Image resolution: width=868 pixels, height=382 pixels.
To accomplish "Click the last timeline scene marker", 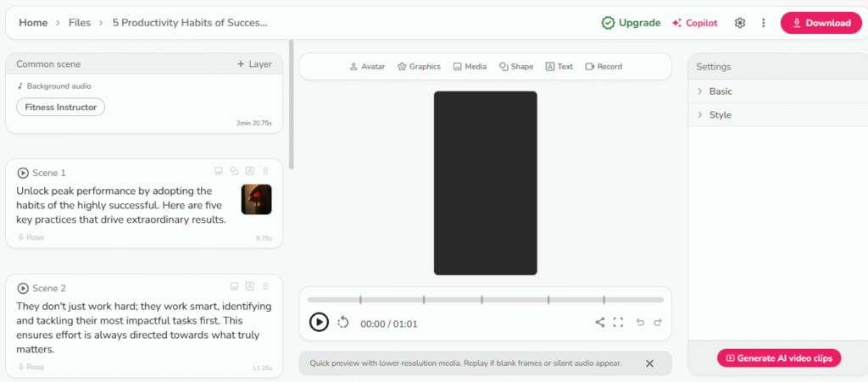I will click(x=604, y=300).
